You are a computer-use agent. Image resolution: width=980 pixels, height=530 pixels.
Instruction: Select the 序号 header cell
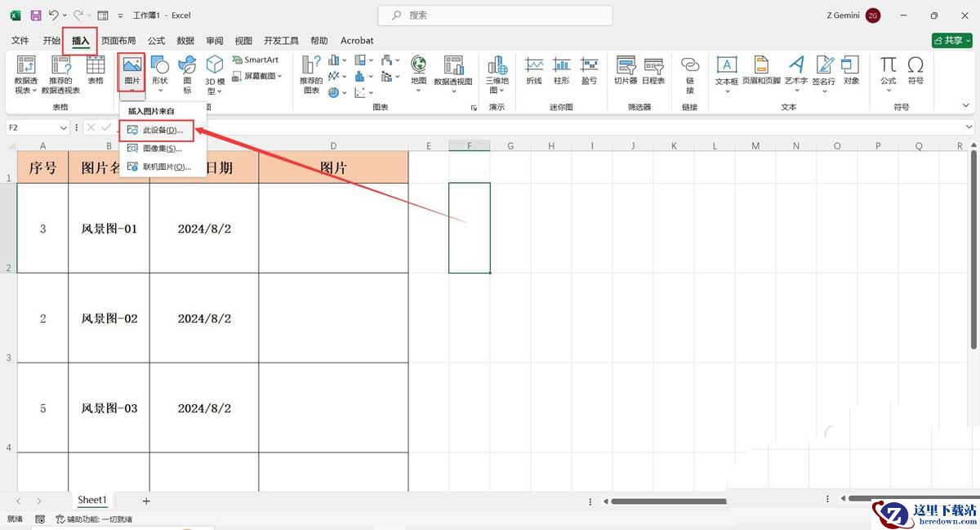coord(43,167)
